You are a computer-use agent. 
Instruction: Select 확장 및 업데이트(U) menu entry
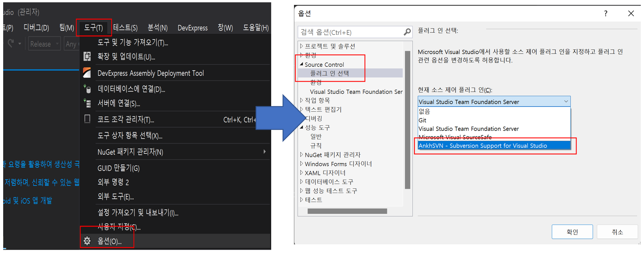point(175,57)
